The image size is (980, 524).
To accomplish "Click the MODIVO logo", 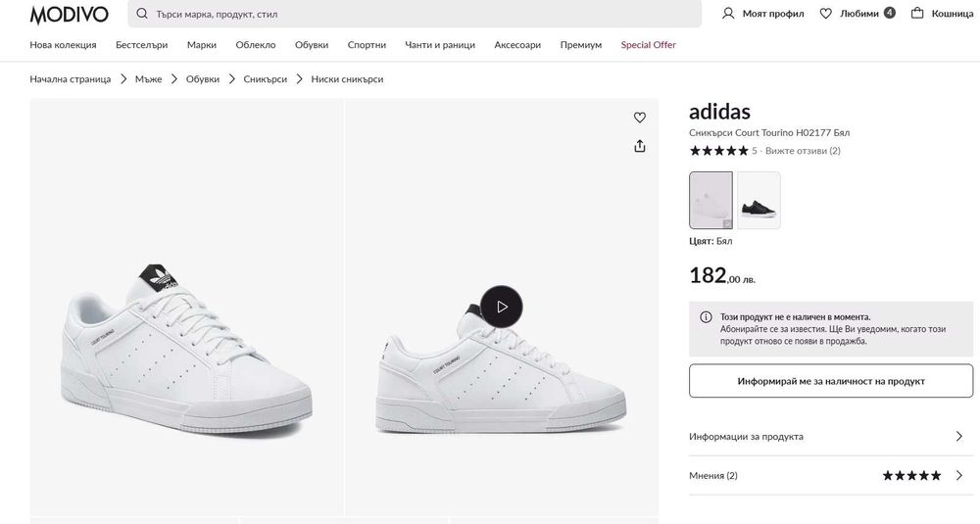I will click(69, 14).
